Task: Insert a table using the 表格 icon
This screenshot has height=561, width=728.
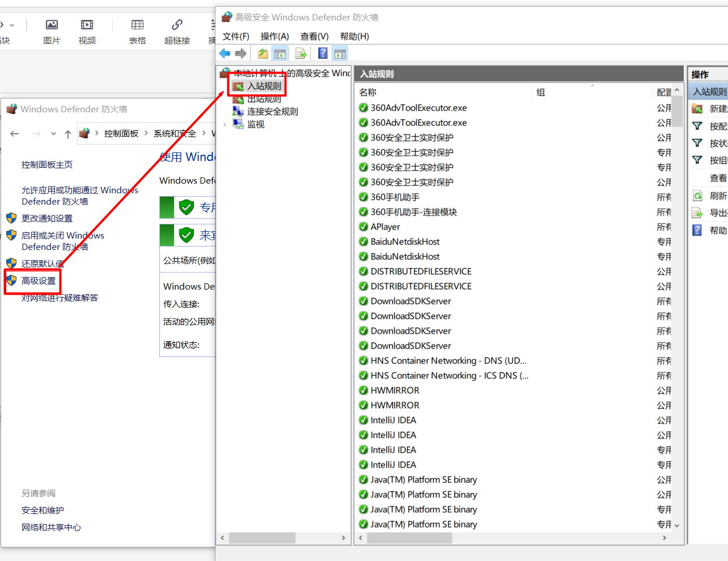Action: [x=137, y=25]
